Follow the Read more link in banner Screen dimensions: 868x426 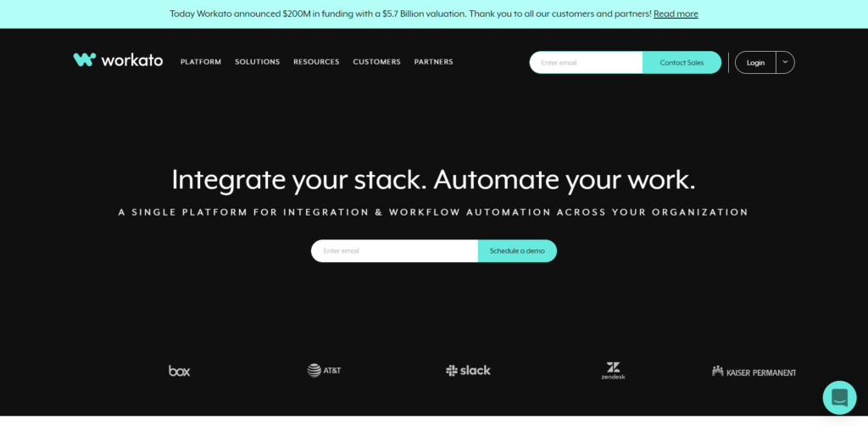[676, 14]
